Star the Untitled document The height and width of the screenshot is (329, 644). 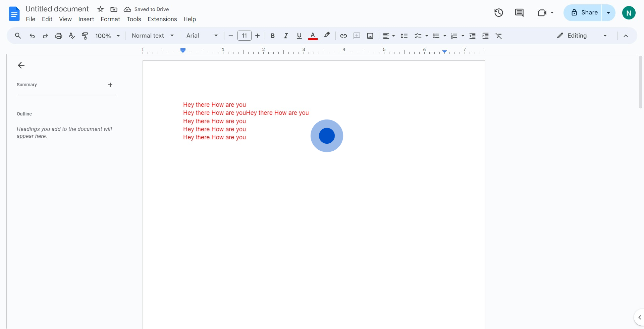tap(100, 9)
